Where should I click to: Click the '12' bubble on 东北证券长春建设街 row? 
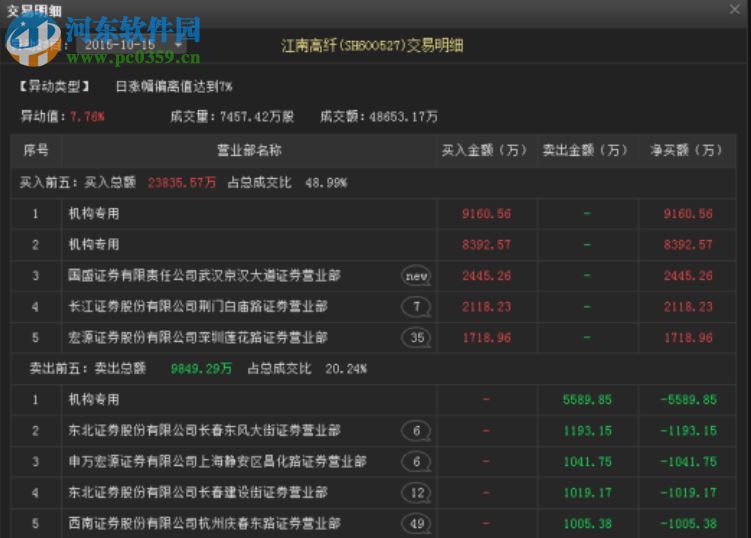[416, 492]
